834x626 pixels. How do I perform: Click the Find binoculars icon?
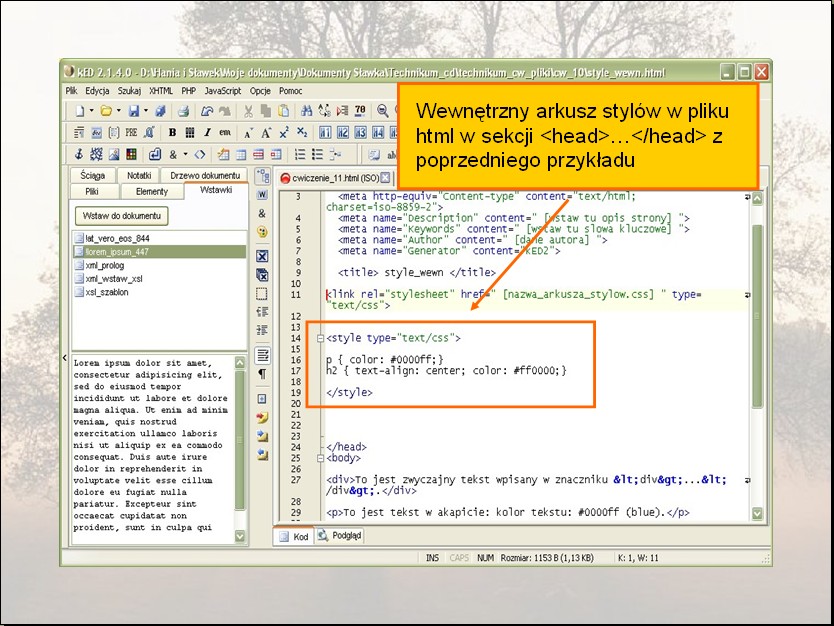[308, 111]
